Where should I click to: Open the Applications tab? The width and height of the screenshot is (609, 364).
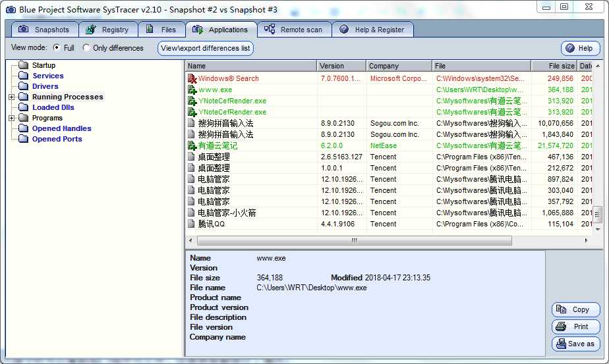point(221,30)
